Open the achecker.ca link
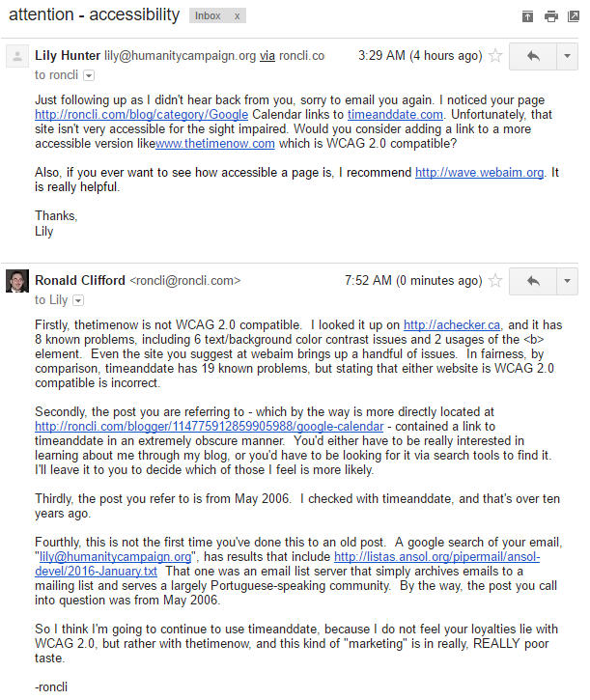Screen dimensions: 590x700 point(452,325)
